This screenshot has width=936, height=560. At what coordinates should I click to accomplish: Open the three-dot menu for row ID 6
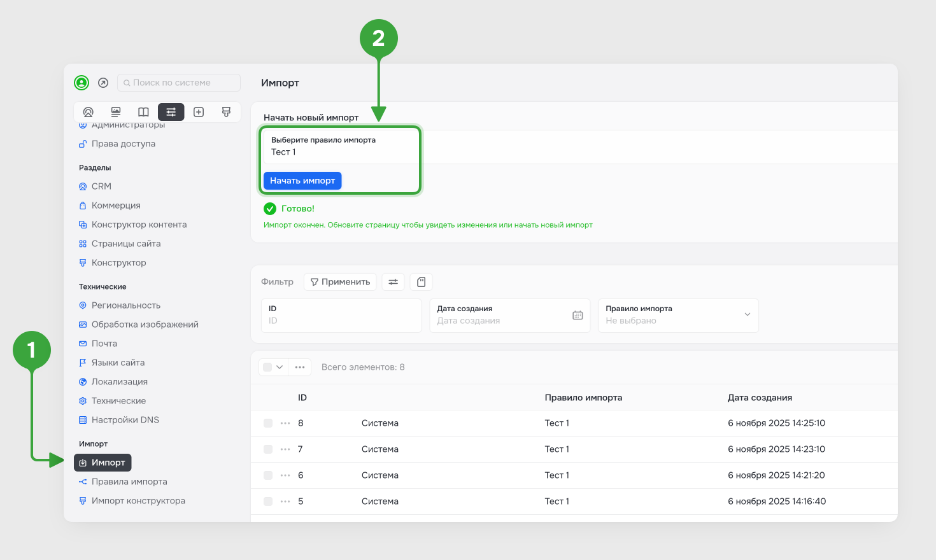tap(285, 475)
